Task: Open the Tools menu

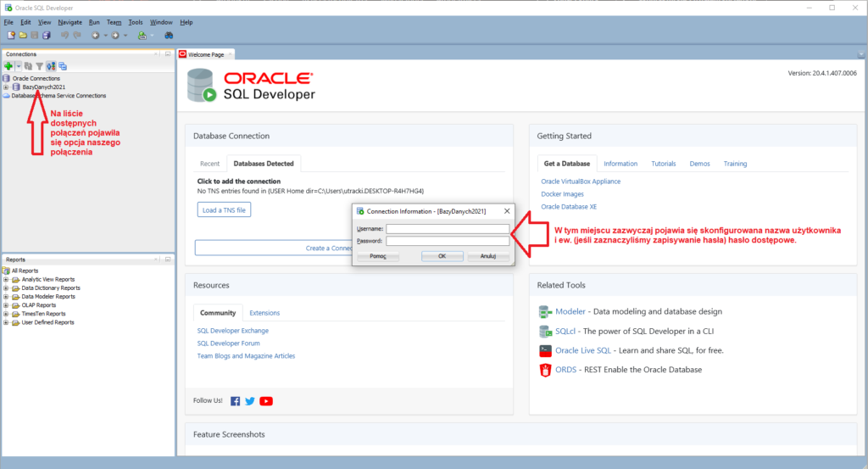Action: coord(136,22)
